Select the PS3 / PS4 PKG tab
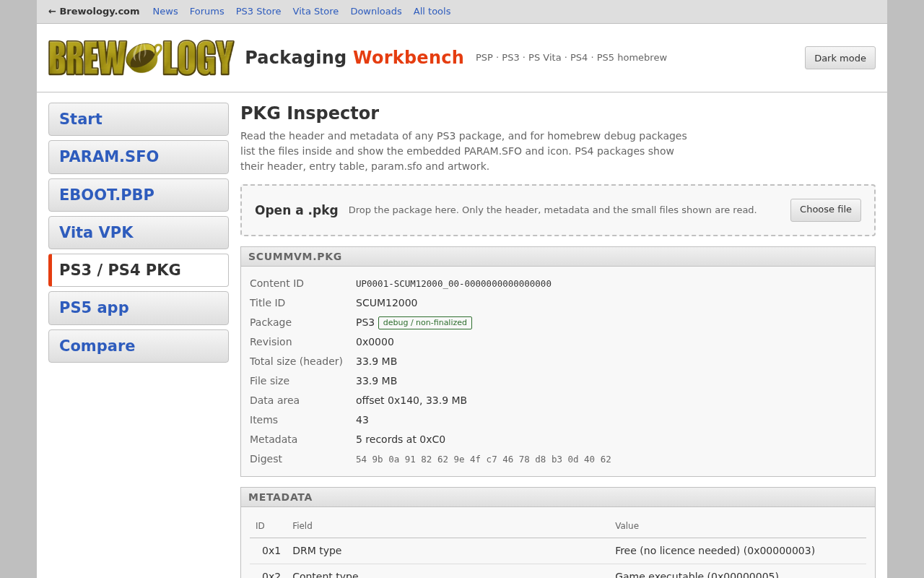Image resolution: width=924 pixels, height=578 pixels. pos(139,270)
